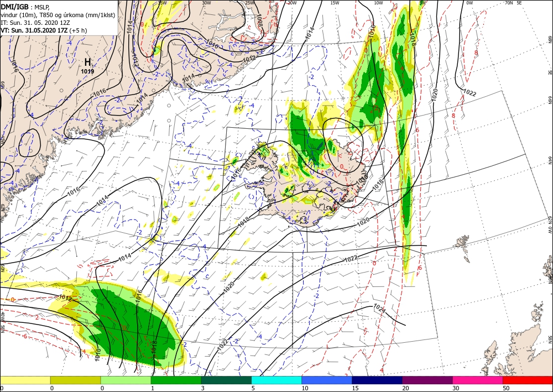Click the '15W' longitude label
Screen dimensions: 553x392
[x=335, y=2]
